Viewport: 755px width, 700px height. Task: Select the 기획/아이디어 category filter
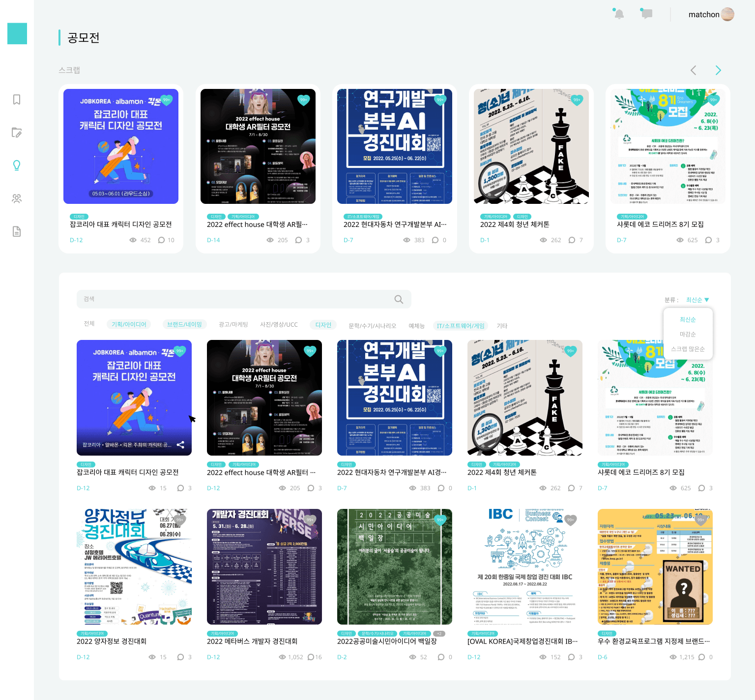tap(129, 325)
